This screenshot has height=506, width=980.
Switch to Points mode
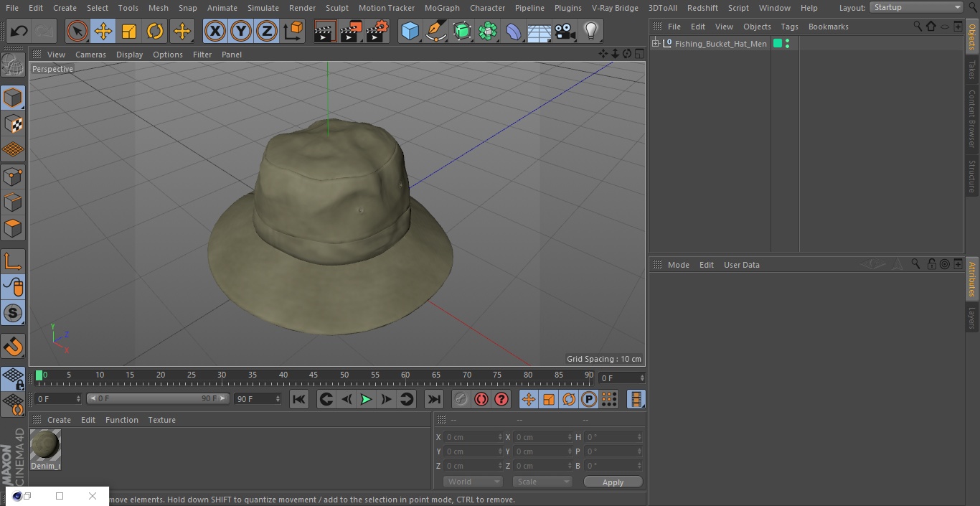pyautogui.click(x=13, y=177)
